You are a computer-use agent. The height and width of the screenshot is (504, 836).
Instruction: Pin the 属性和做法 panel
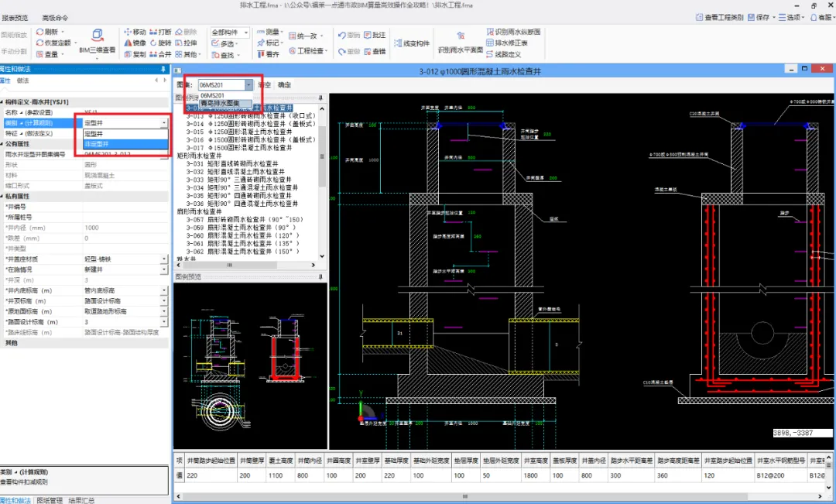[163, 70]
